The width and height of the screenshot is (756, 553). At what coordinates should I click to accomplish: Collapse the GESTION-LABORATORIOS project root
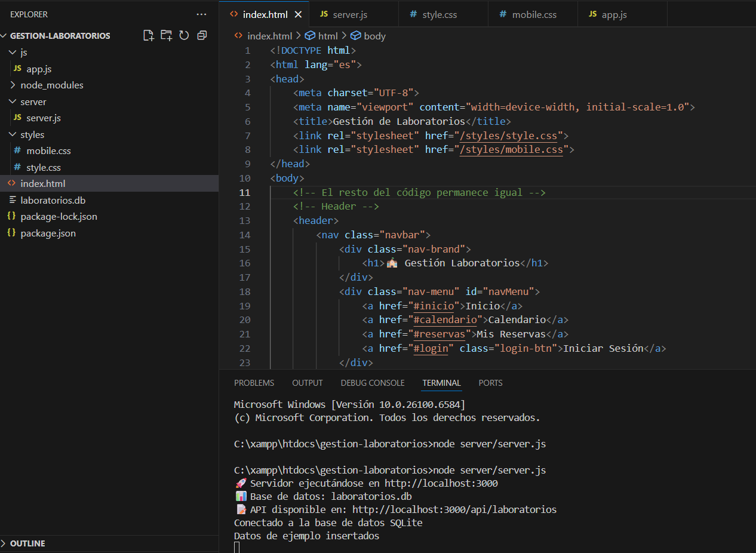point(60,36)
